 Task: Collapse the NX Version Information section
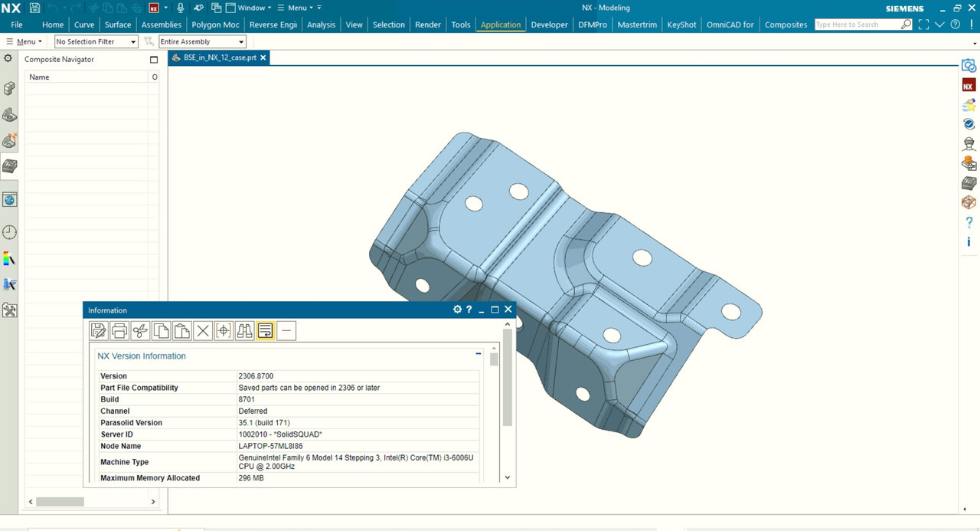[479, 354]
